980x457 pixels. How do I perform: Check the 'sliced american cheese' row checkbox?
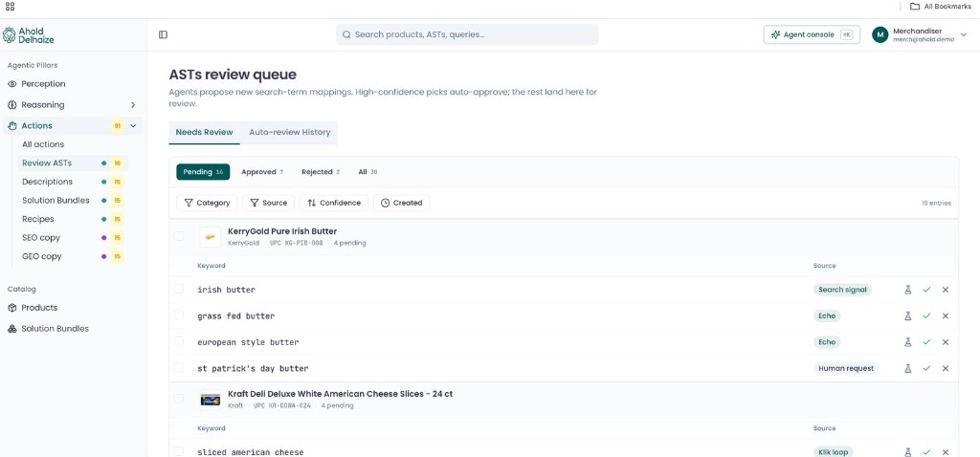179,451
